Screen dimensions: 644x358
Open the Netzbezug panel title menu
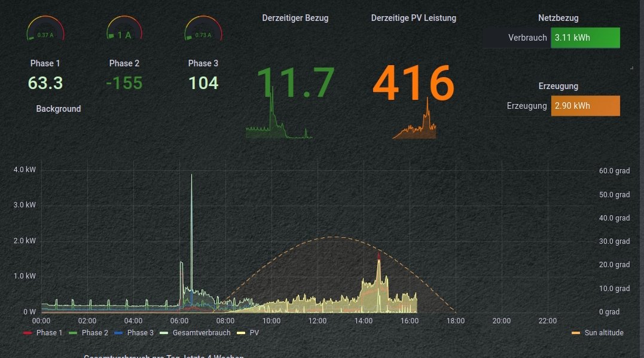click(x=558, y=19)
